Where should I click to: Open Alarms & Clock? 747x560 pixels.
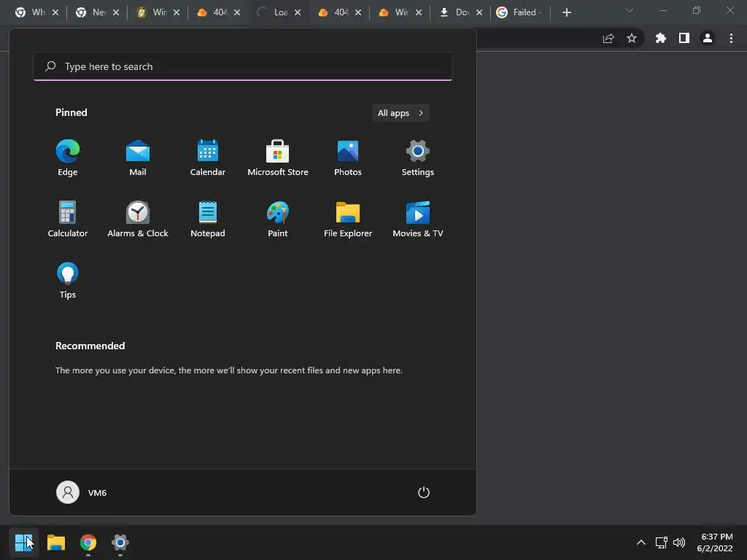[x=138, y=219]
